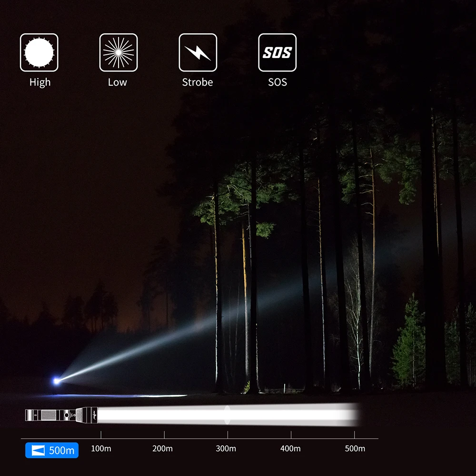
Task: Click the 500m label at scale end
Action: [355, 448]
